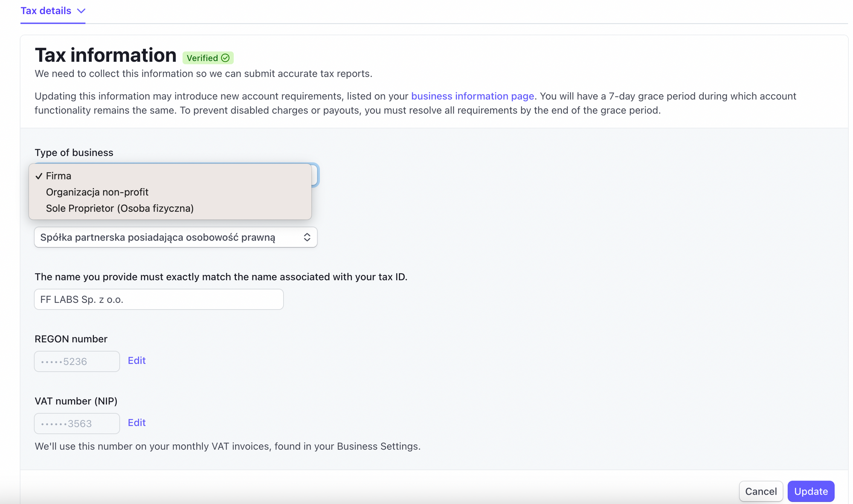Open the business information page link
Image resolution: width=853 pixels, height=504 pixels.
point(473,96)
